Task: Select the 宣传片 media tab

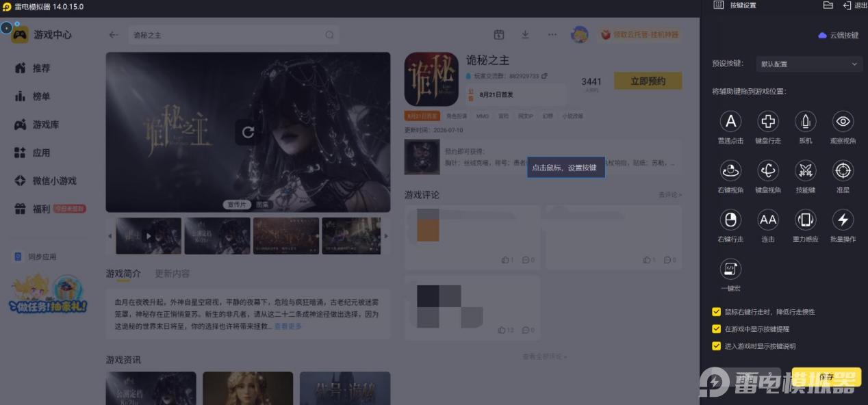Action: click(236, 205)
